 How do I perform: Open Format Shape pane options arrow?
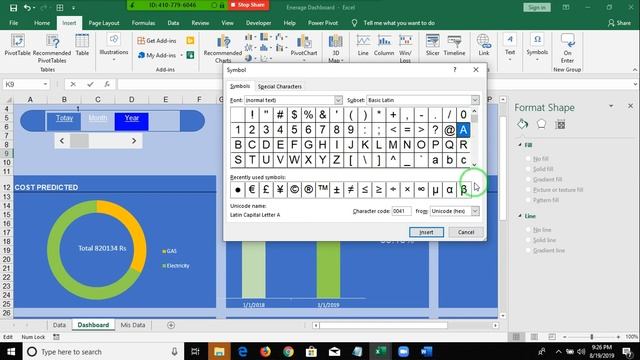[611, 106]
